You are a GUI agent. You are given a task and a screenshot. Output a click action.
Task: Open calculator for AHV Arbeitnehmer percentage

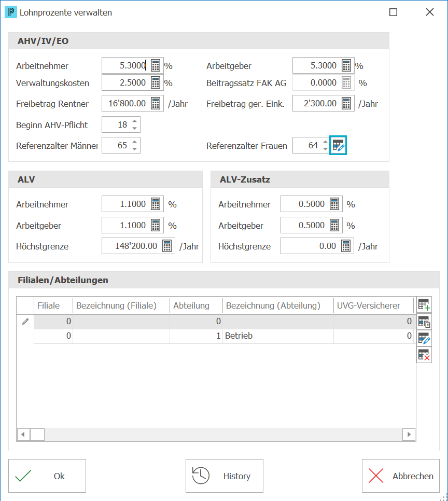tap(156, 65)
